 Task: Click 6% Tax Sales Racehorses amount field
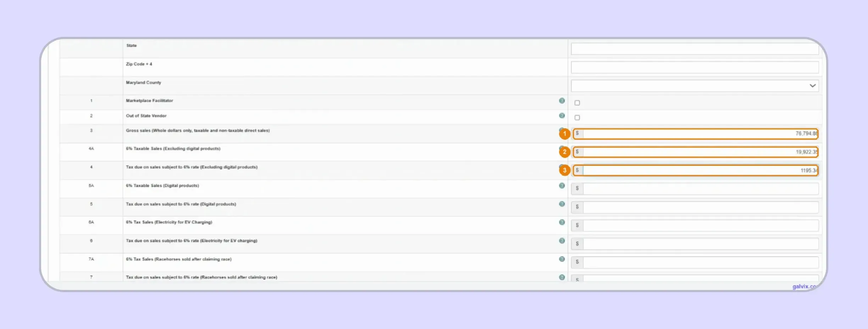point(701,262)
